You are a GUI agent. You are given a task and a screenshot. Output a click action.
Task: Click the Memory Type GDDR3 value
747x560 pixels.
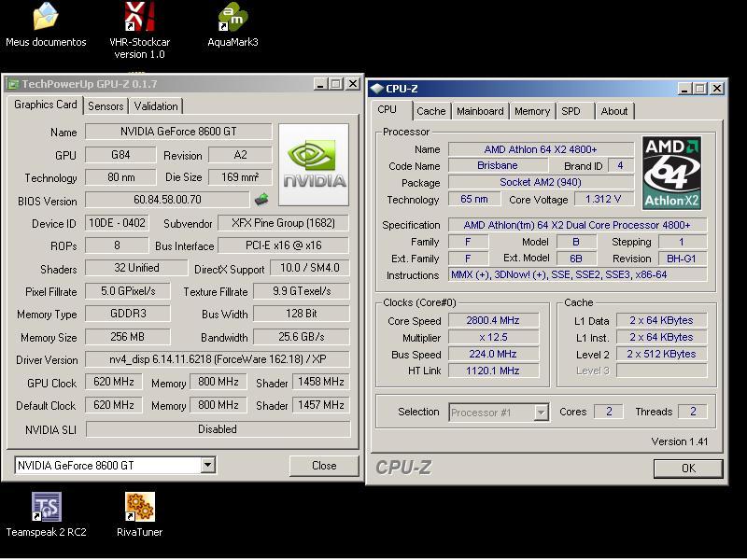(127, 314)
